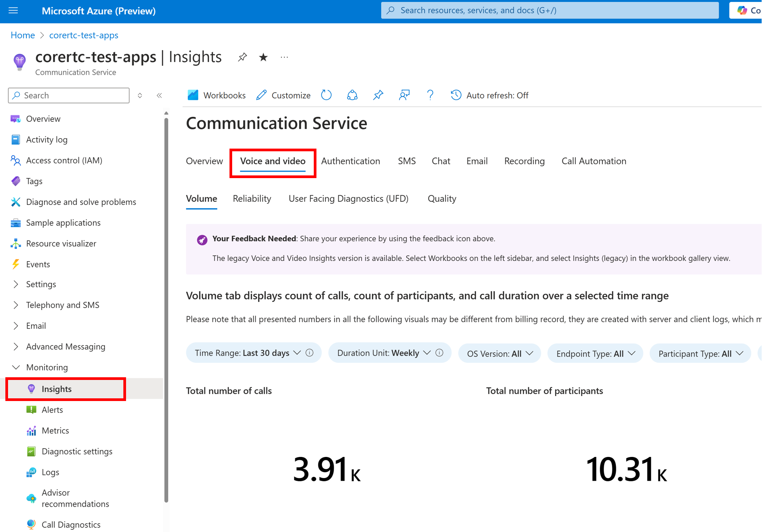Screen dimensions: 762x532
Task: Collapse the Monitoring section in sidebar
Action: pos(47,367)
